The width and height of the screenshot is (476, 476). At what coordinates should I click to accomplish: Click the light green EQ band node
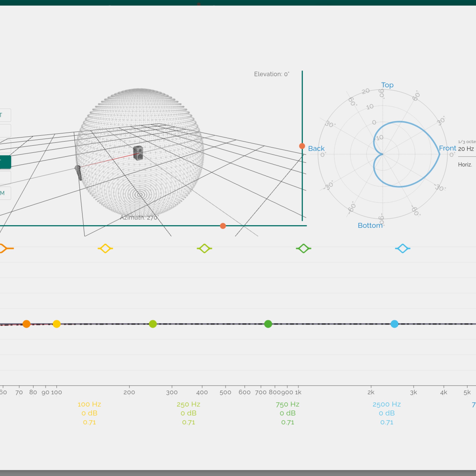coord(153,324)
